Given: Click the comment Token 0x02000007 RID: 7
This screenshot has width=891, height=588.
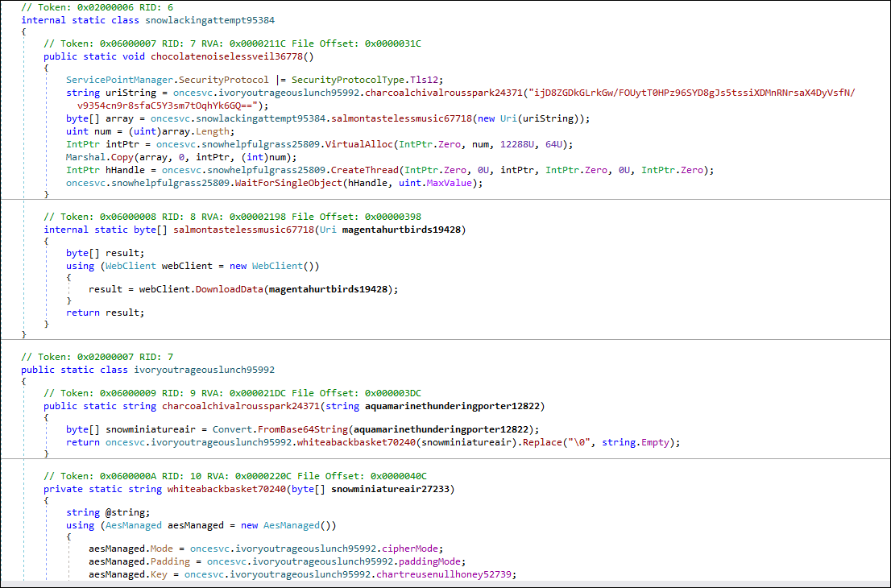Looking at the screenshot, I should pyautogui.click(x=97, y=357).
